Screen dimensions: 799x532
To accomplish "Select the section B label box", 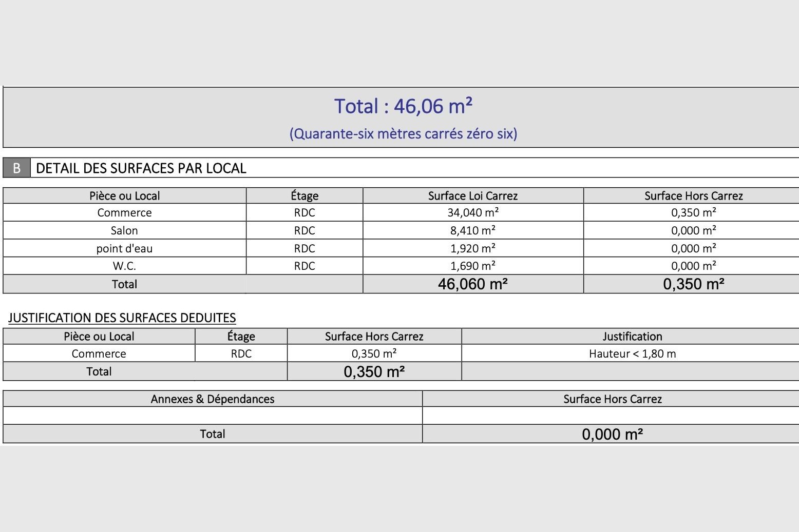I will pos(16,168).
